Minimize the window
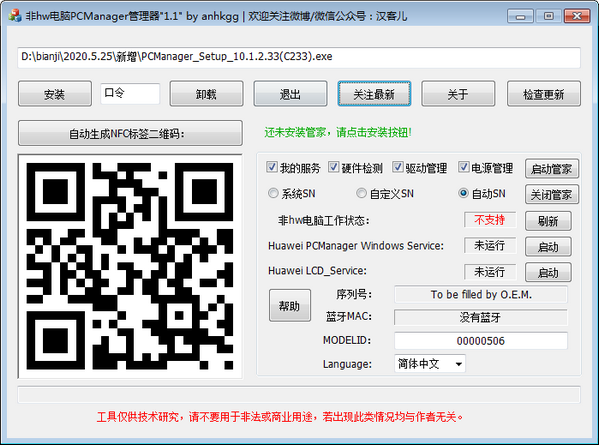 coord(520,16)
